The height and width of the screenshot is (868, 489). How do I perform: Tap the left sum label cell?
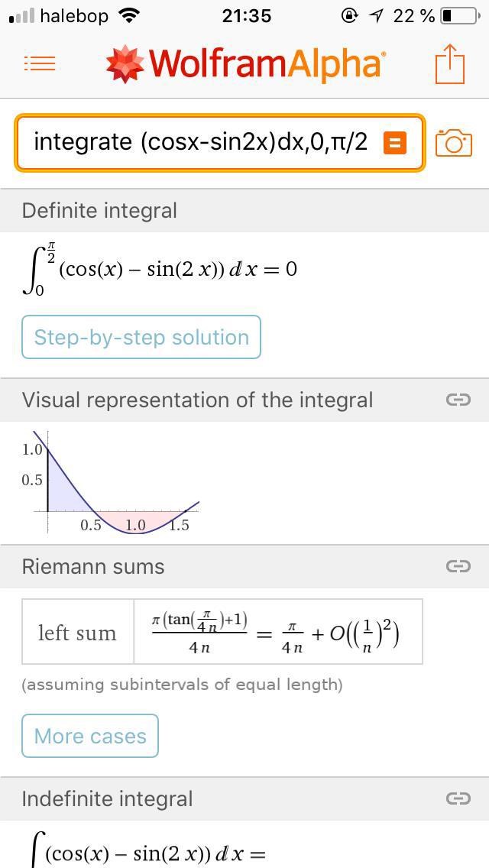(78, 633)
